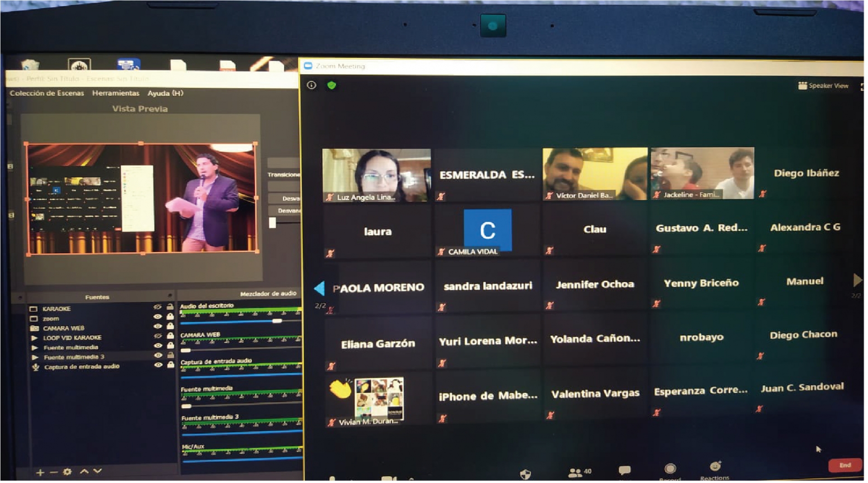Switch Zoom to Speaker View

point(823,85)
